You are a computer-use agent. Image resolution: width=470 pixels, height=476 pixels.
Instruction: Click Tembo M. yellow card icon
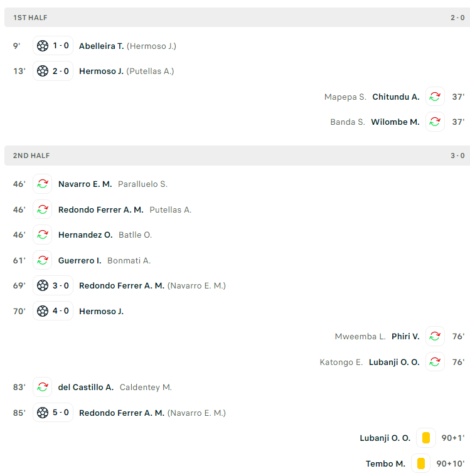point(421,463)
